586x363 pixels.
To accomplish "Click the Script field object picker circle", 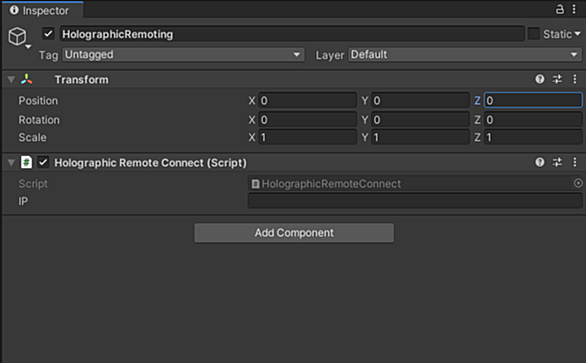I will (x=578, y=183).
